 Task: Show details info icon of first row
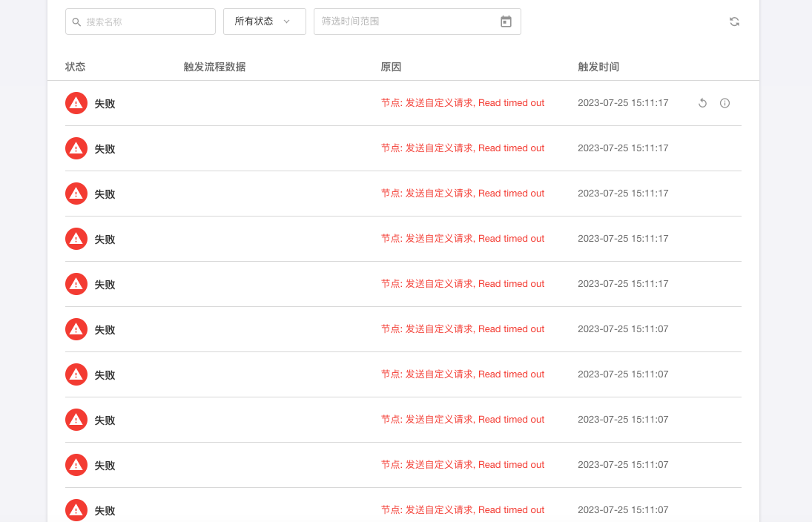[725, 103]
